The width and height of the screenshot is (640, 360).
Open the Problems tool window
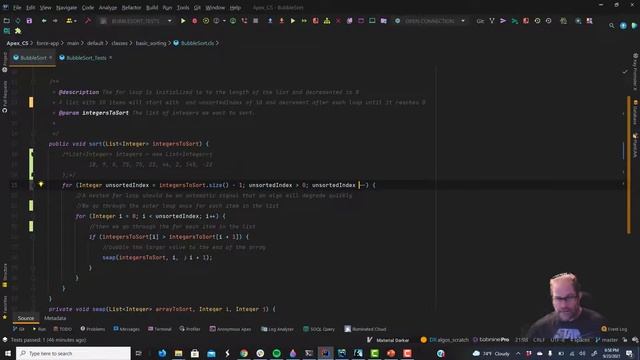[93, 329]
